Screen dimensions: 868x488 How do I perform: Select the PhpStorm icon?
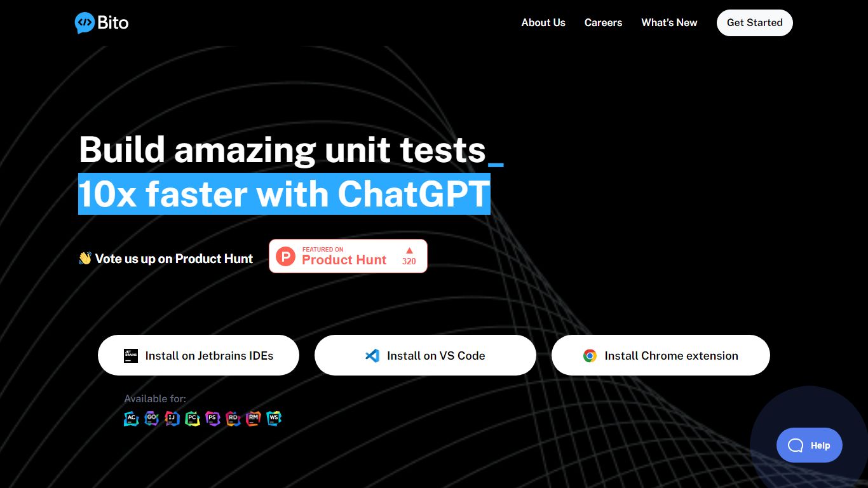point(213,418)
